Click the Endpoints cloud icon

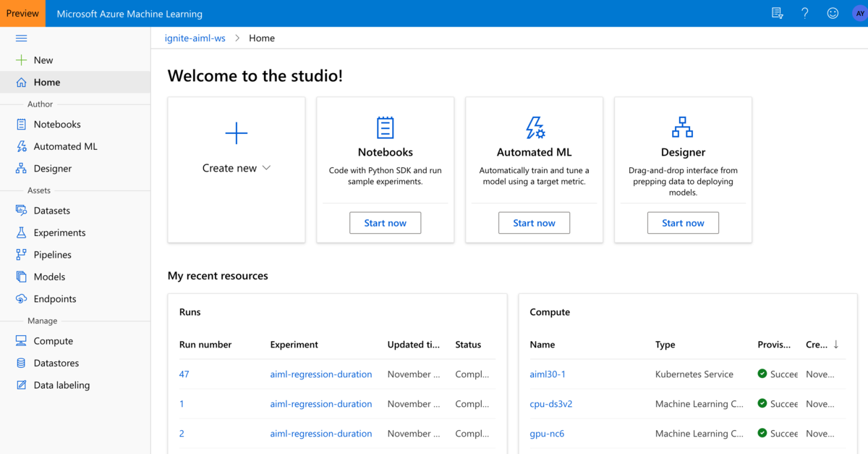(x=21, y=299)
